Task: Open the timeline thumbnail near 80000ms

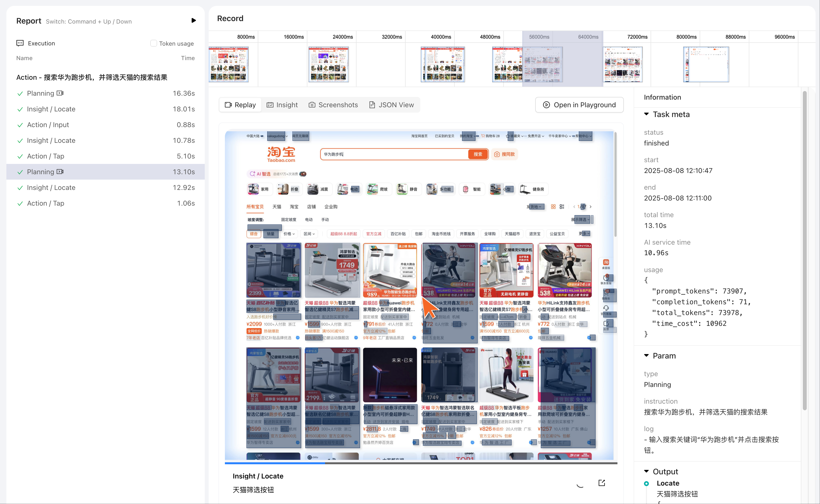Action: point(706,64)
